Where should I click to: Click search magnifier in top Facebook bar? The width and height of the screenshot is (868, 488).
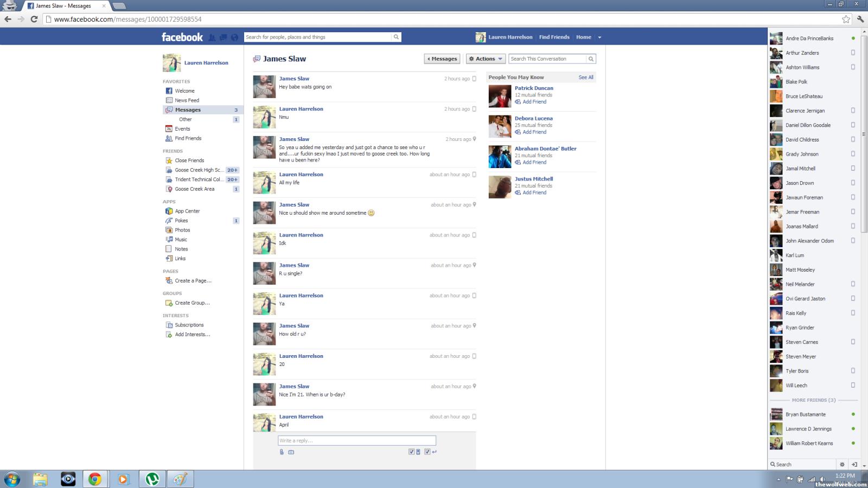(x=396, y=37)
